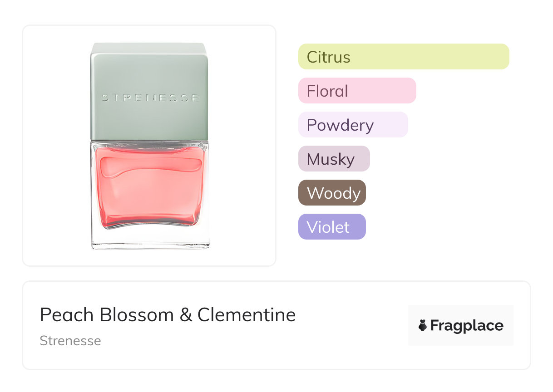
Task: Select the purple Violet accord tag
Action: 332,227
